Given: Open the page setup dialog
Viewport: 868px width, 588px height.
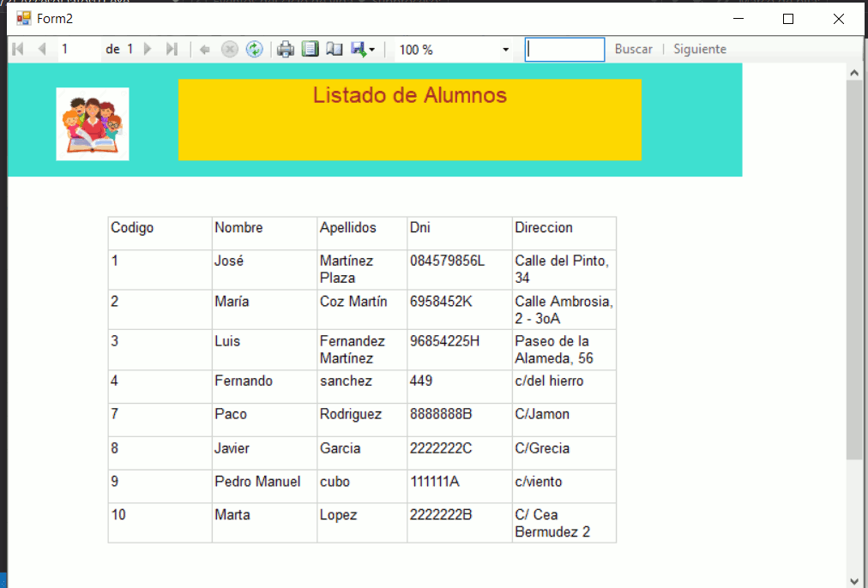Looking at the screenshot, I should 334,50.
